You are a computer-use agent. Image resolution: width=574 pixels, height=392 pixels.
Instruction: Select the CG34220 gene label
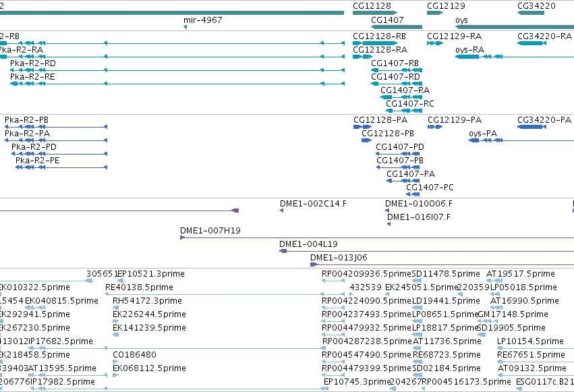click(x=536, y=6)
